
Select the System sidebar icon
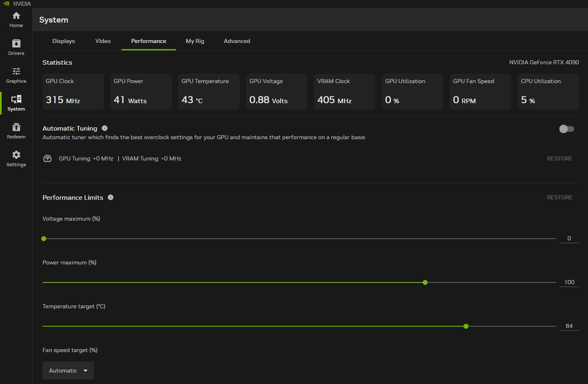click(x=16, y=103)
